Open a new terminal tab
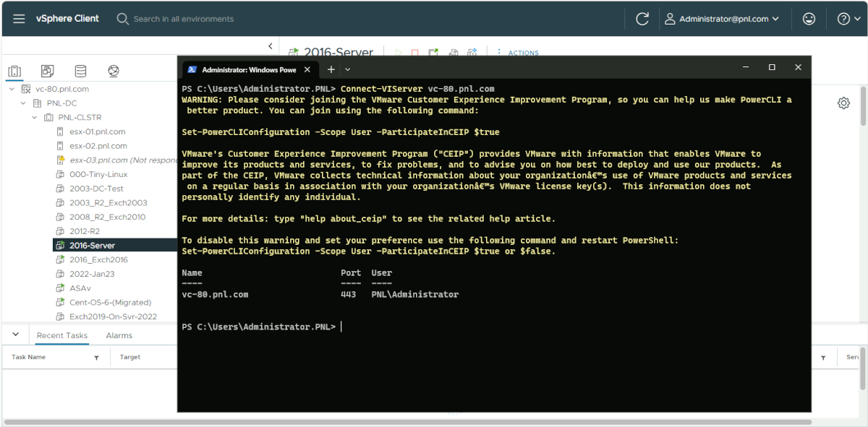This screenshot has width=868, height=427. pos(331,69)
